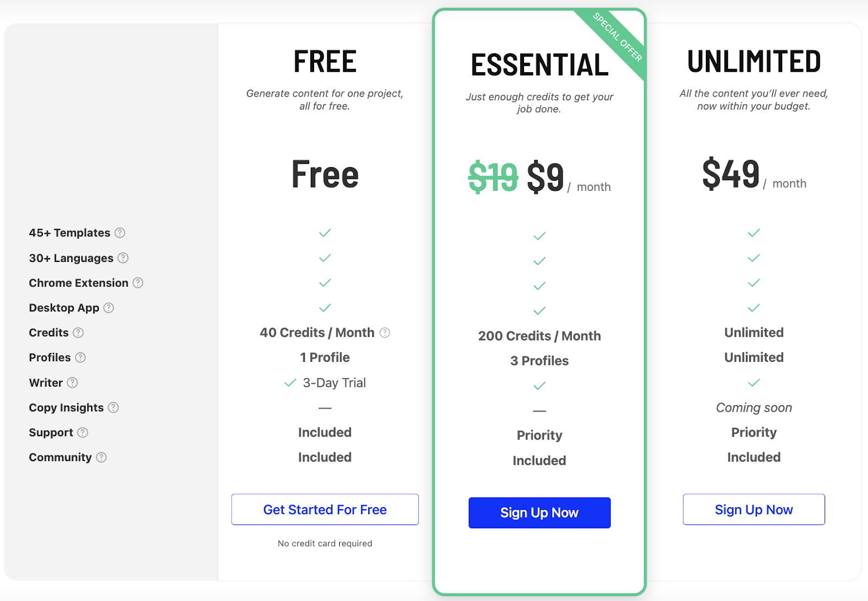The image size is (868, 601).
Task: Click Get Started For Free button
Action: [x=325, y=509]
